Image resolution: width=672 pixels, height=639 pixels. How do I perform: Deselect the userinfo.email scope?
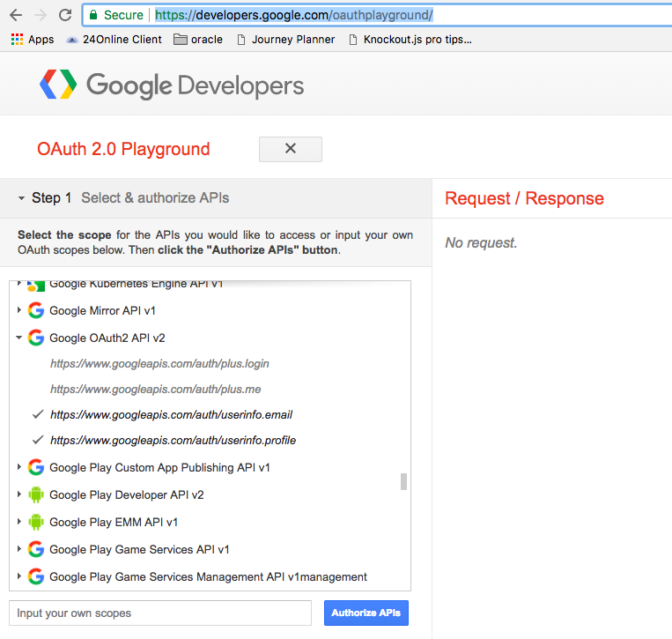pyautogui.click(x=171, y=415)
